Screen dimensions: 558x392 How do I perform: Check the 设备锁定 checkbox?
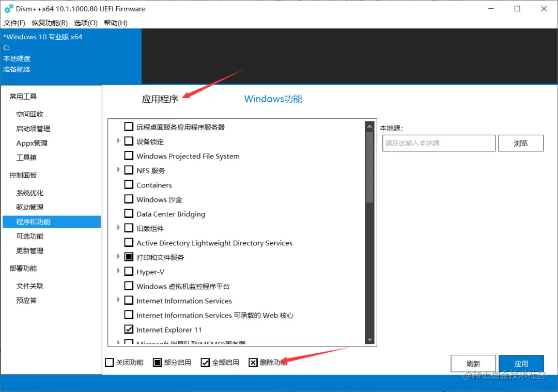pyautogui.click(x=129, y=141)
